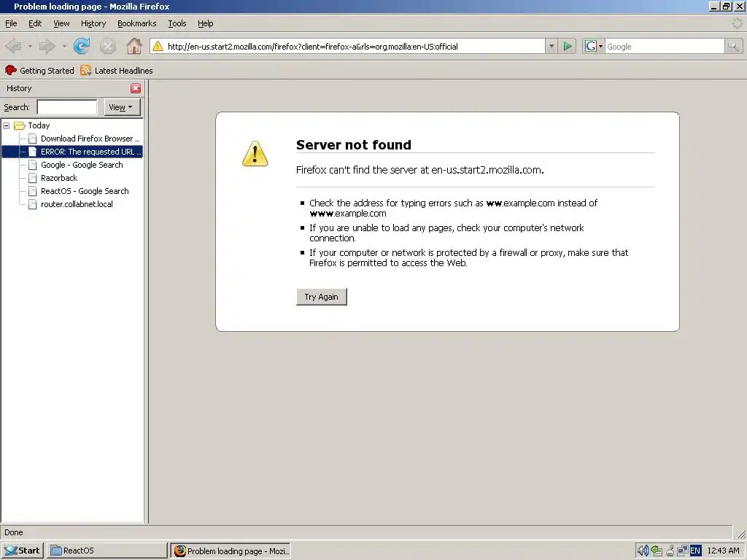Collapse the Today history folder
Image resolution: width=747 pixels, height=560 pixels.
[6, 125]
